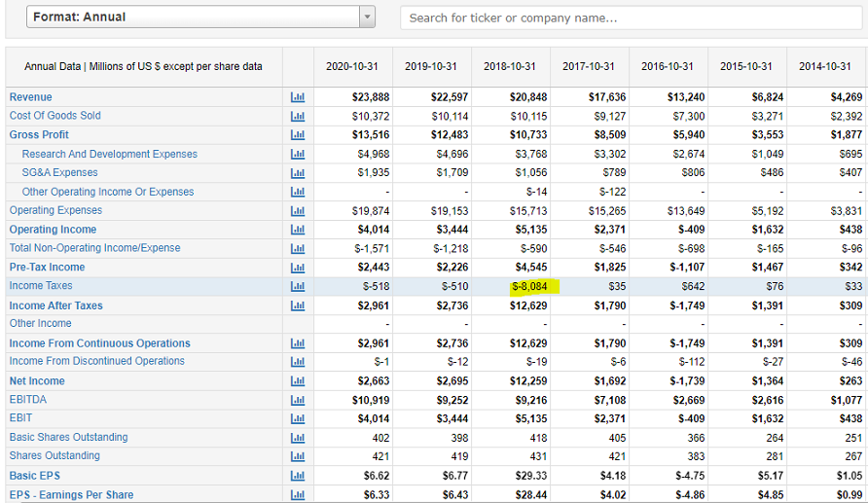The width and height of the screenshot is (868, 503).
Task: Open the Format: Annual dropdown
Action: tap(200, 17)
